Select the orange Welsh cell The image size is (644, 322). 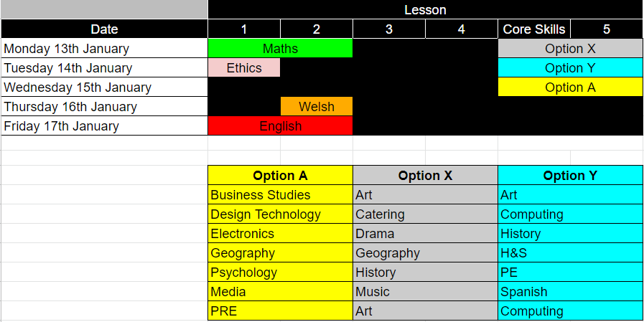316,107
